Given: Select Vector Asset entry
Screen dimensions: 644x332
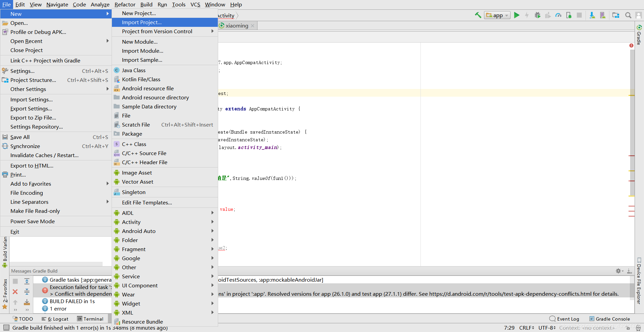Looking at the screenshot, I should [165, 182].
